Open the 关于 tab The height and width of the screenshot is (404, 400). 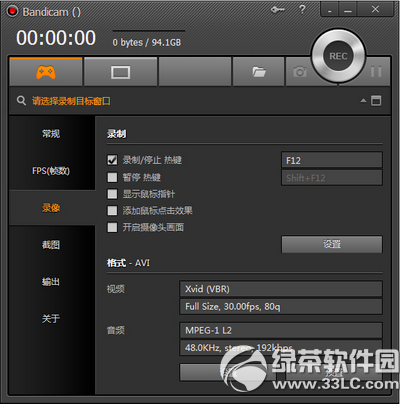(x=51, y=319)
